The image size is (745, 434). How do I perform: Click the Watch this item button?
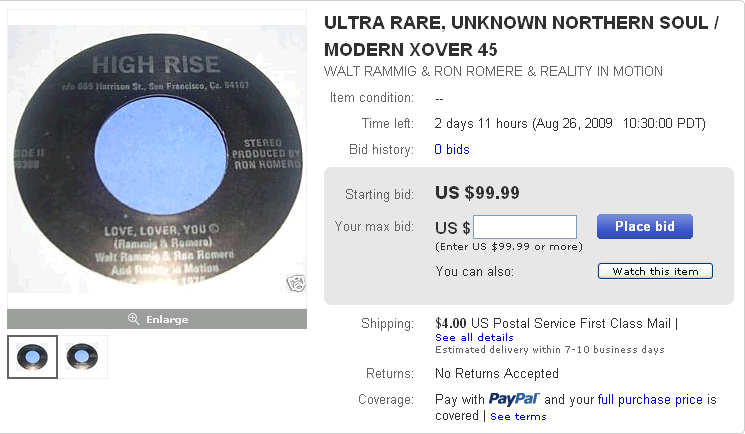coord(655,271)
